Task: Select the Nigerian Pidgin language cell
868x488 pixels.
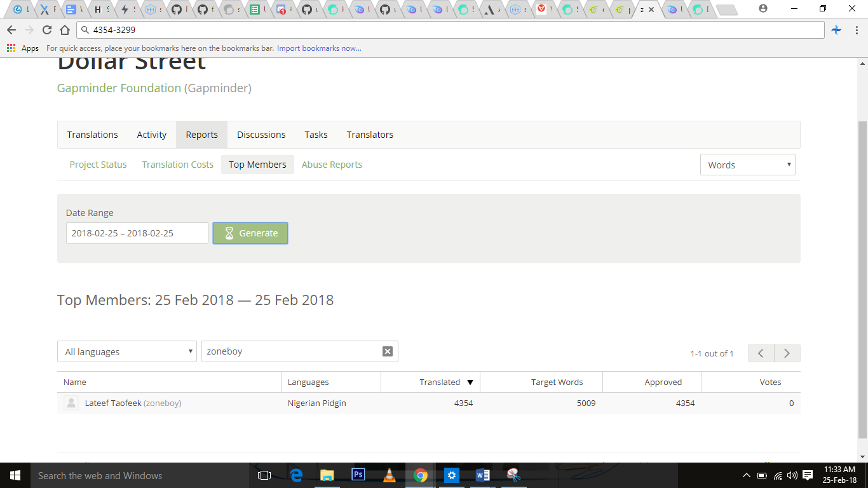Action: [317, 403]
